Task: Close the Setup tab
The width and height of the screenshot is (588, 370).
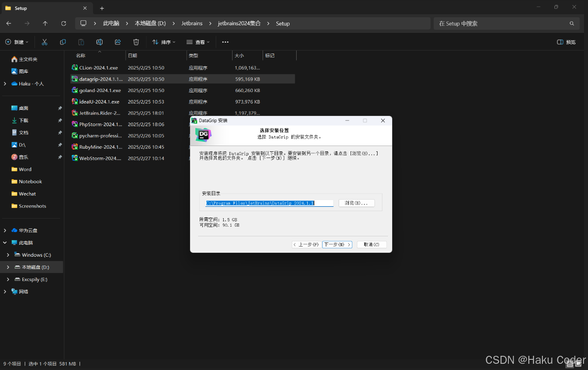Action: pyautogui.click(x=85, y=8)
